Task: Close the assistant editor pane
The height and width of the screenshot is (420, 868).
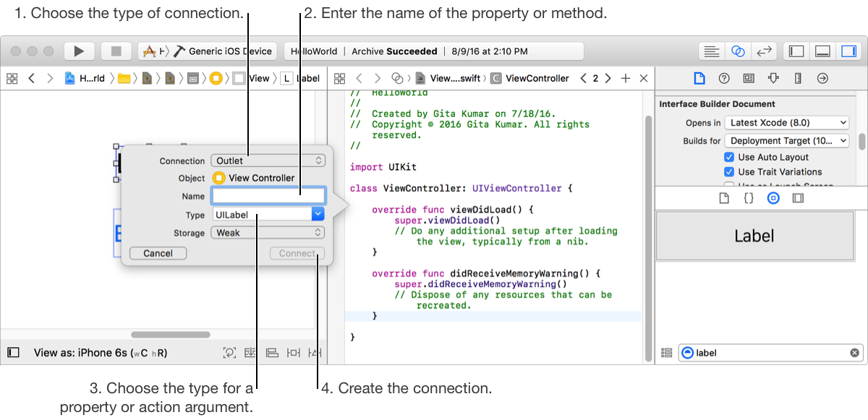Action: [x=644, y=78]
